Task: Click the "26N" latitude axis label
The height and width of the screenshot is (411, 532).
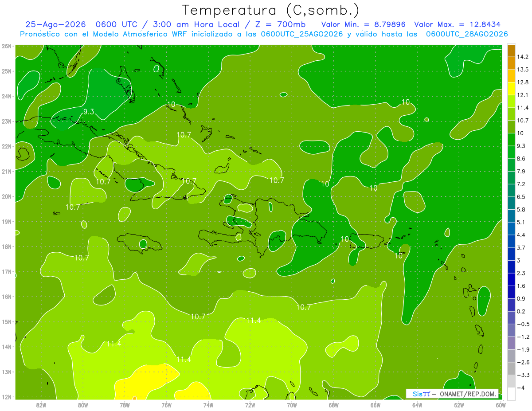Action: pyautogui.click(x=7, y=46)
